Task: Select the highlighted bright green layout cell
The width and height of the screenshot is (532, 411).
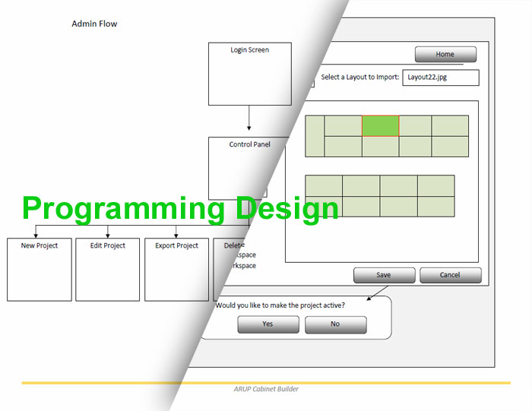Action: (380, 126)
